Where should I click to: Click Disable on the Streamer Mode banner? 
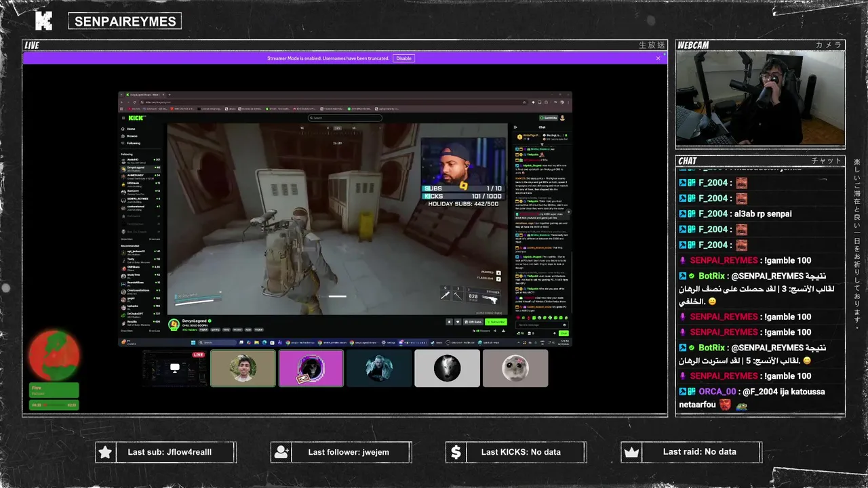click(x=403, y=58)
